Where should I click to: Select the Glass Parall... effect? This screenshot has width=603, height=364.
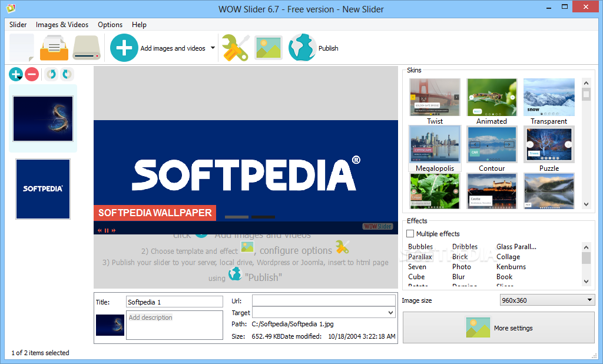[x=516, y=247]
